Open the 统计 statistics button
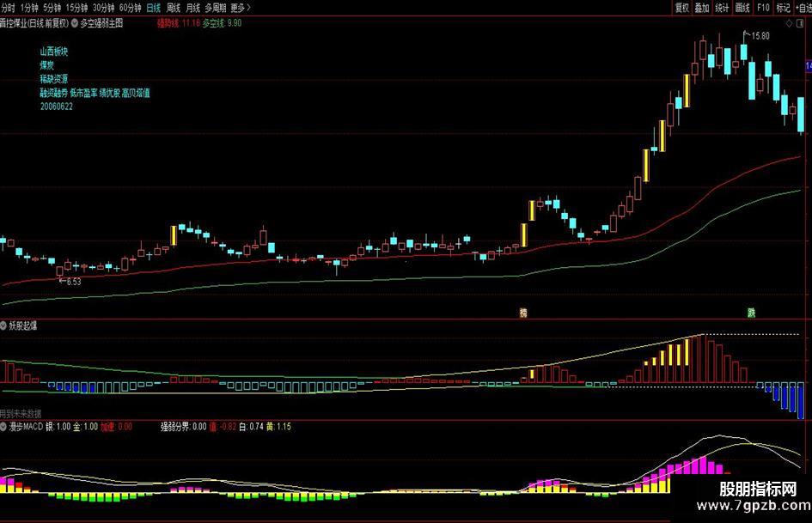812x523 pixels. [722, 8]
